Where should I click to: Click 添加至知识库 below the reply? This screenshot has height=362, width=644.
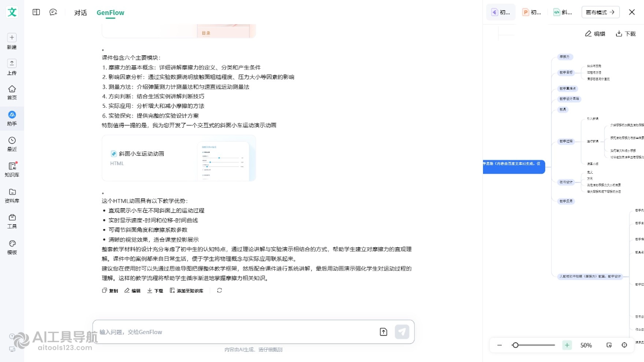click(x=186, y=291)
